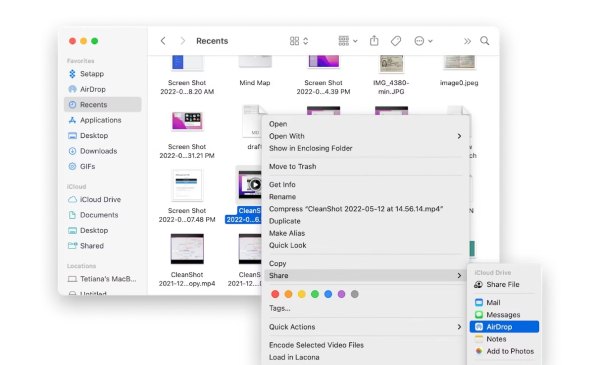Choose Make Alias
The width and height of the screenshot is (600, 365).
click(x=365, y=233)
